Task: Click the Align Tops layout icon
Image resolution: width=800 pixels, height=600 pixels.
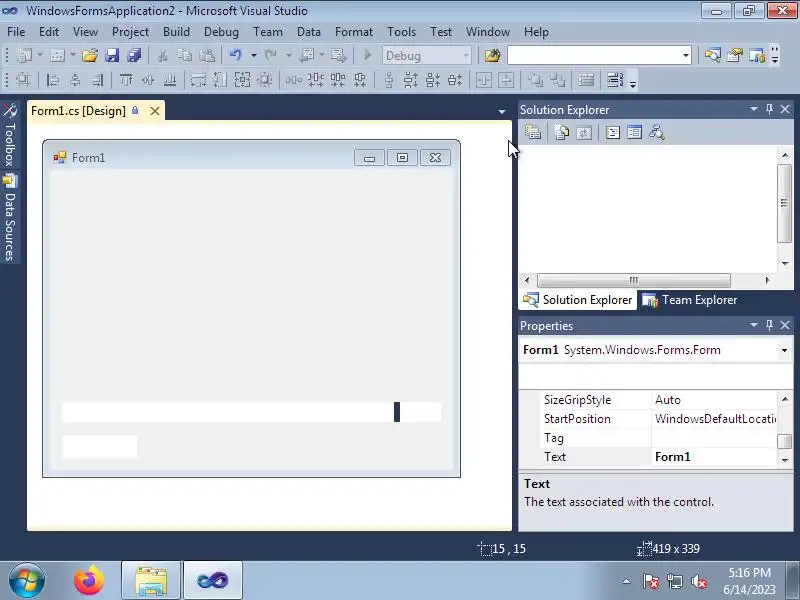Action: pyautogui.click(x=126, y=80)
